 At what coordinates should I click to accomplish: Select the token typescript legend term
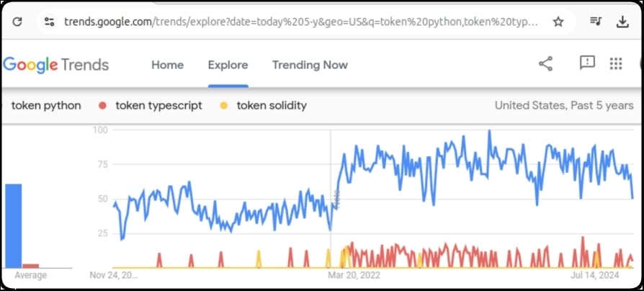point(158,105)
